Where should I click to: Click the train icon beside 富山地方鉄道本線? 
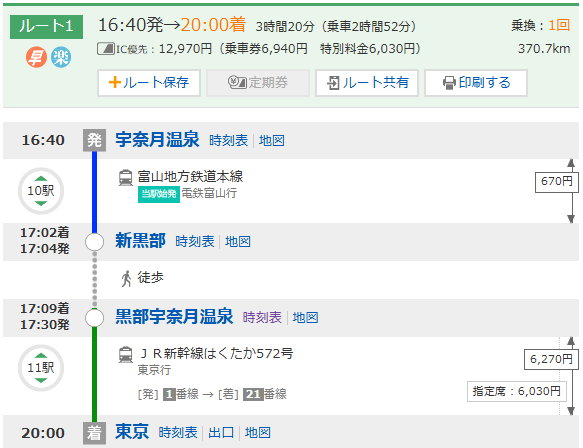(126, 177)
